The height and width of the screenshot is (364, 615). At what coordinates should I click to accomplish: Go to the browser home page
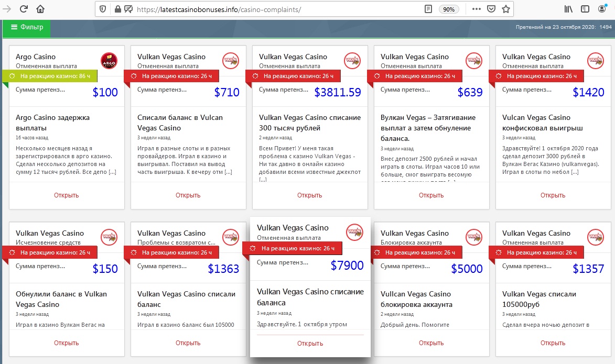40,9
